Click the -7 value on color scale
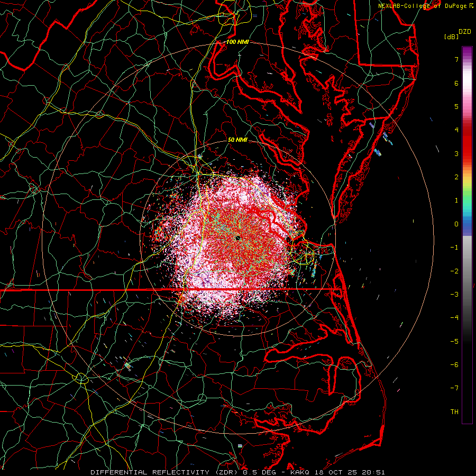 [454, 388]
